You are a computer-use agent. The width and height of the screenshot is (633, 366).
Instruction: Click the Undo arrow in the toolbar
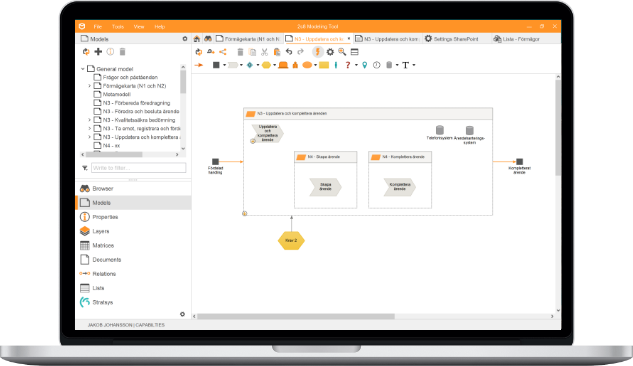[289, 52]
